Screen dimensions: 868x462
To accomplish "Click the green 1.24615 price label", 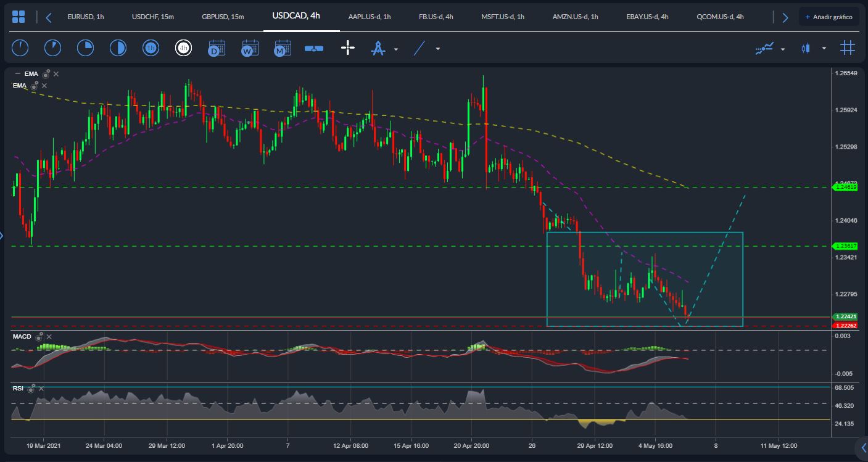I will pos(845,188).
